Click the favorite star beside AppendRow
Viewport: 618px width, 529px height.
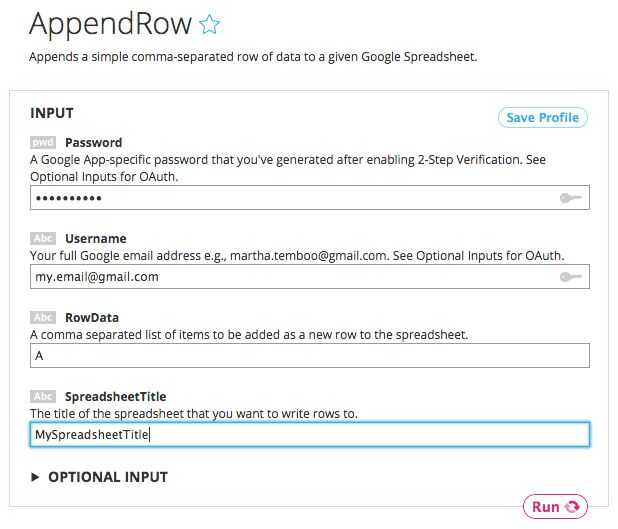[209, 25]
